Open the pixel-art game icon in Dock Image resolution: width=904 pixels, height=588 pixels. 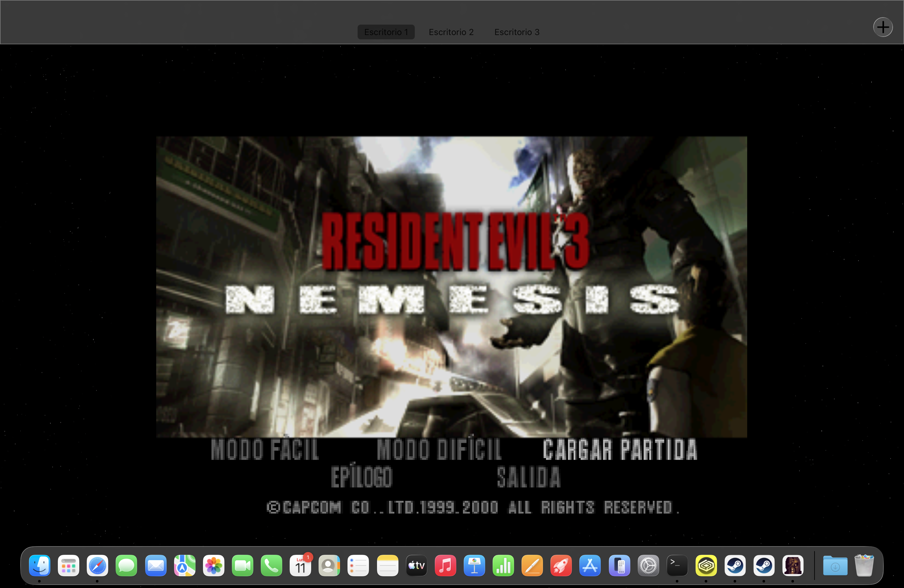point(793,566)
